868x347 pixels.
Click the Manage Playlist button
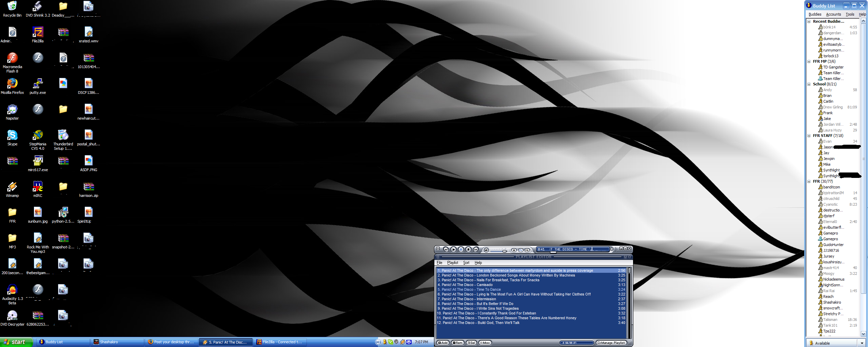611,343
